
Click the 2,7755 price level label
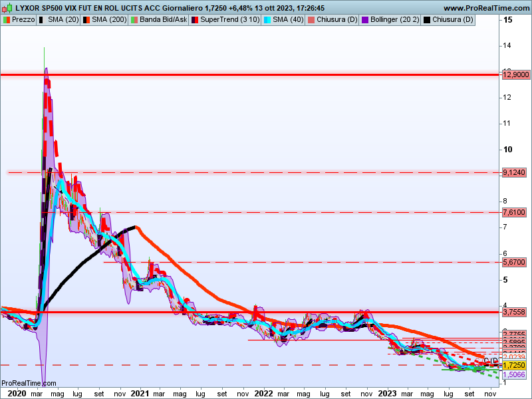[x=514, y=334]
